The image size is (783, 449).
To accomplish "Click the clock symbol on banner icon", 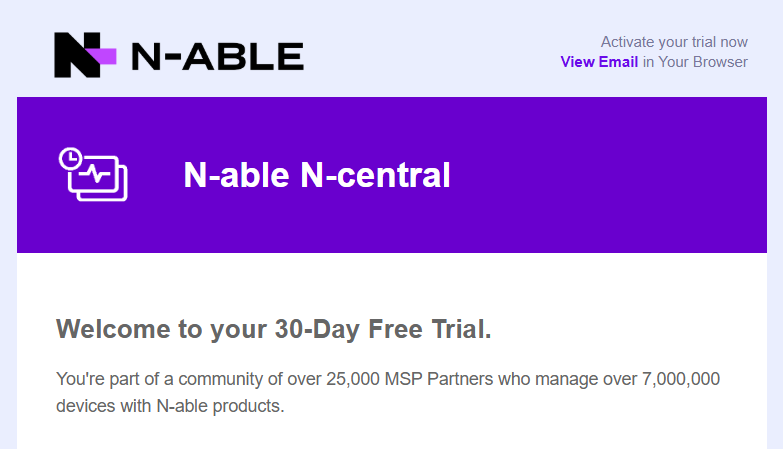I will (70, 158).
